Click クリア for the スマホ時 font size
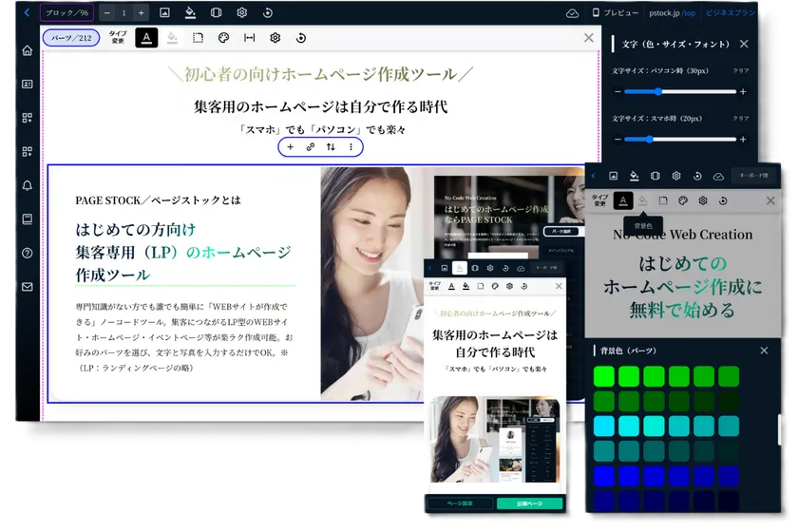The height and width of the screenshot is (532, 798). click(741, 118)
